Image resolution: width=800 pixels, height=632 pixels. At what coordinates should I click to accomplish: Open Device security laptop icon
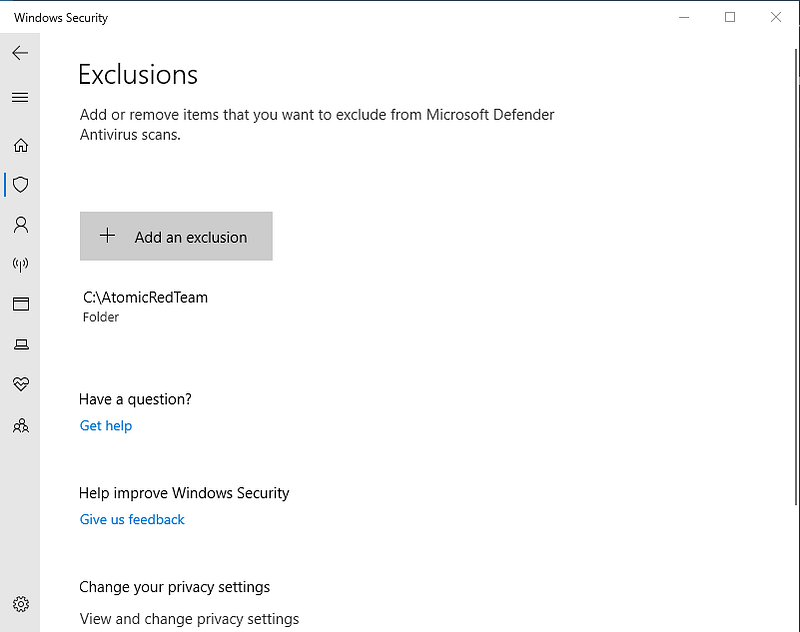[20, 344]
